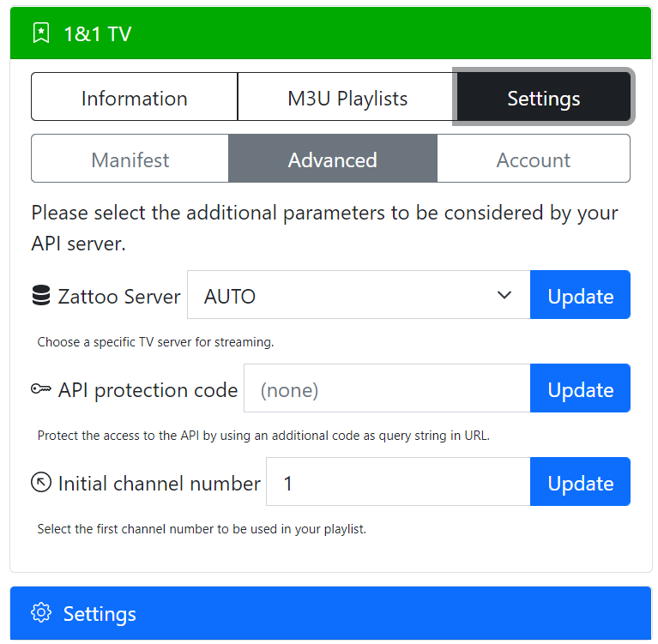Click the bookmark star icon beside 1&1 TV
Screen dimensions: 658x644
[41, 33]
